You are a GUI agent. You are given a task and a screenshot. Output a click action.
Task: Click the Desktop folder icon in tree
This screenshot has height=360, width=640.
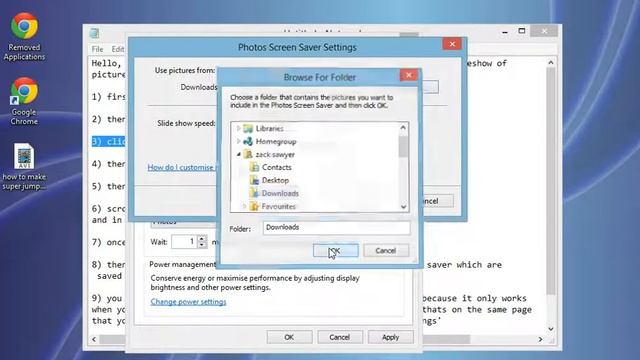point(254,180)
